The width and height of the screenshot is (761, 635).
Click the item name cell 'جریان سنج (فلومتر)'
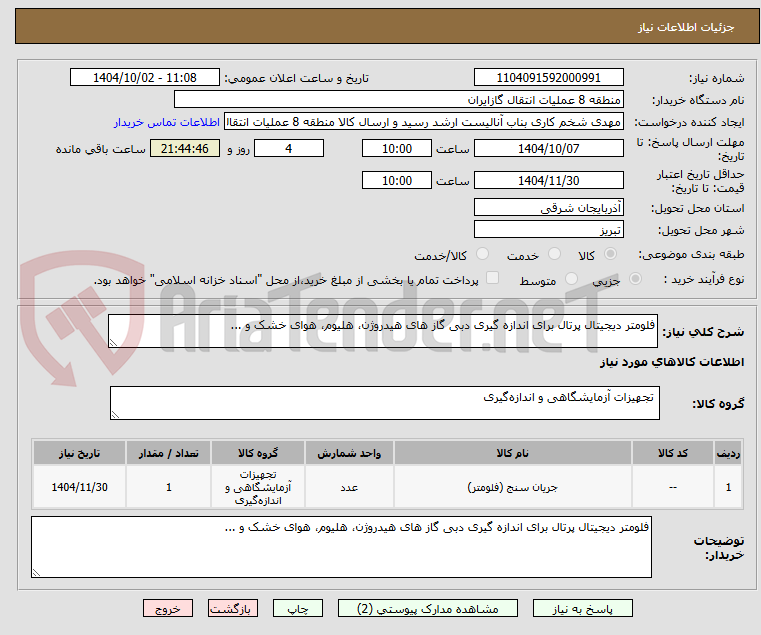[x=513, y=487]
